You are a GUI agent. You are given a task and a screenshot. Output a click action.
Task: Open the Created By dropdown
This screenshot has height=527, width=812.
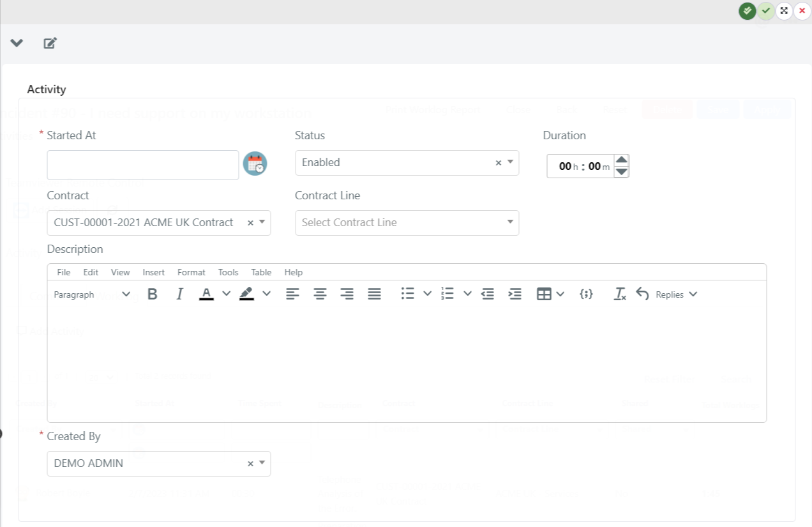click(262, 463)
